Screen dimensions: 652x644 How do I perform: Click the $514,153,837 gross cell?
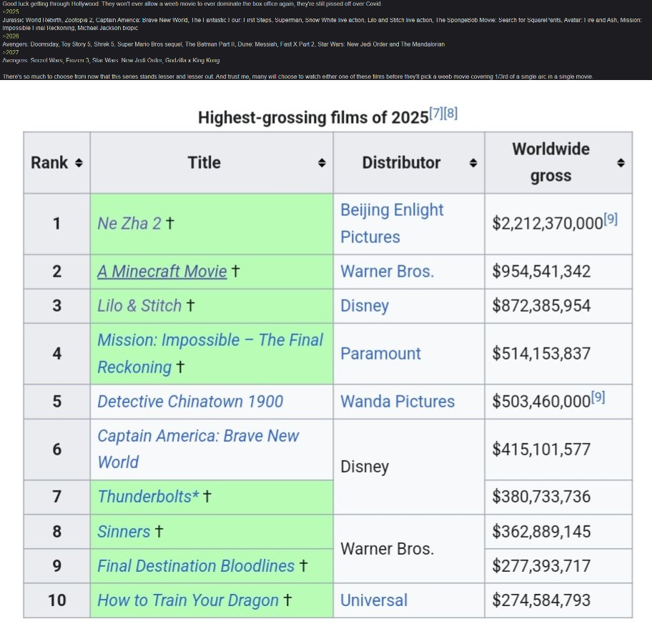coord(558,354)
